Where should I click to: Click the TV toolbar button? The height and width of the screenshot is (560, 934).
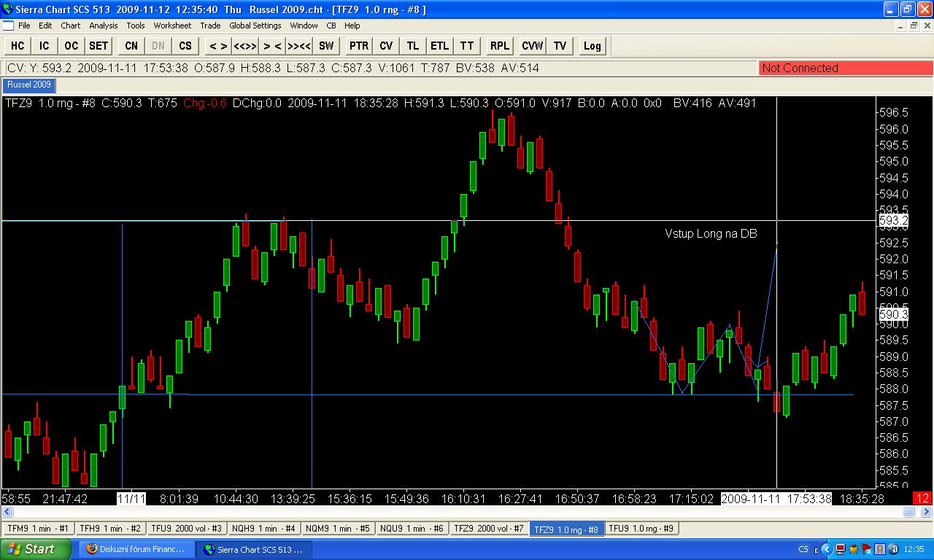[560, 46]
